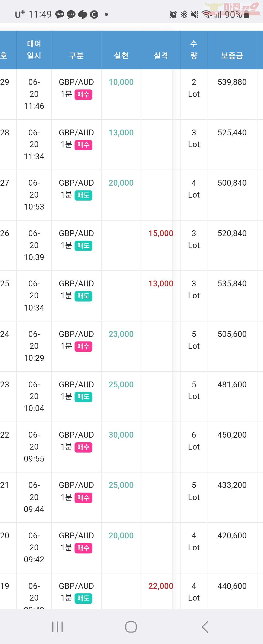The width and height of the screenshot is (263, 644).
Task: Click realized amount 30,000 in row 22
Action: [121, 435]
